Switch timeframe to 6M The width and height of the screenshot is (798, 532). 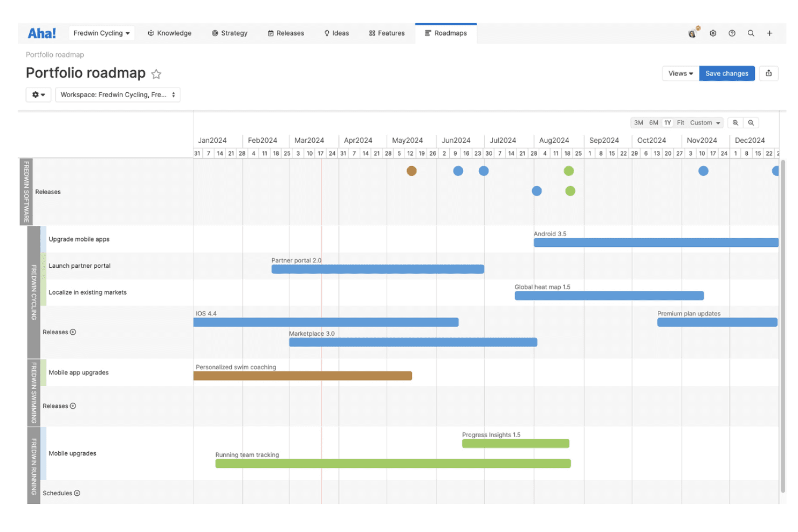(653, 123)
